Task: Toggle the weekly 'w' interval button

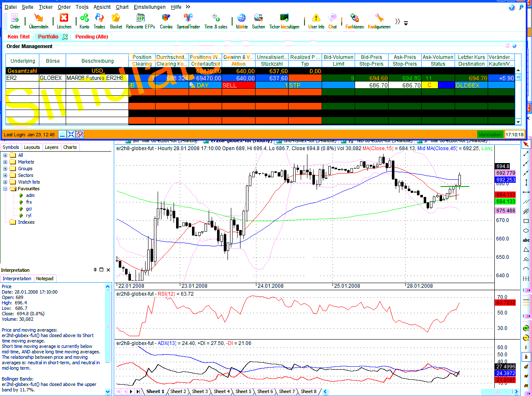Action: tap(526, 376)
